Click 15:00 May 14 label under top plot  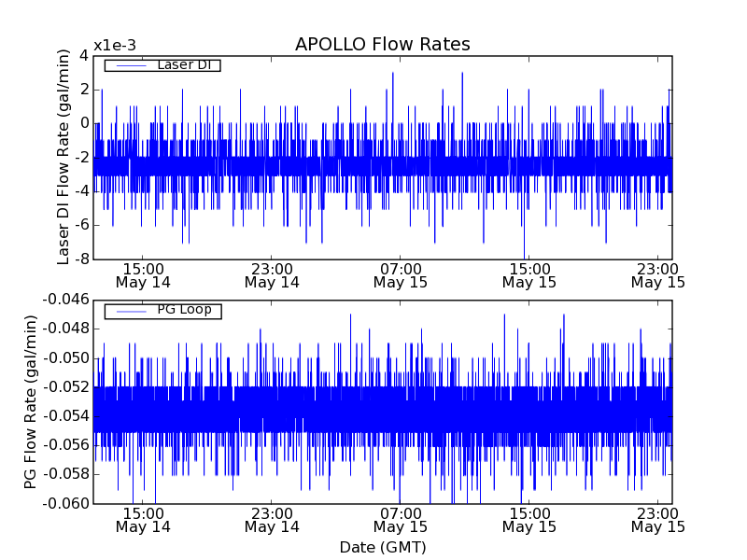pos(143,274)
